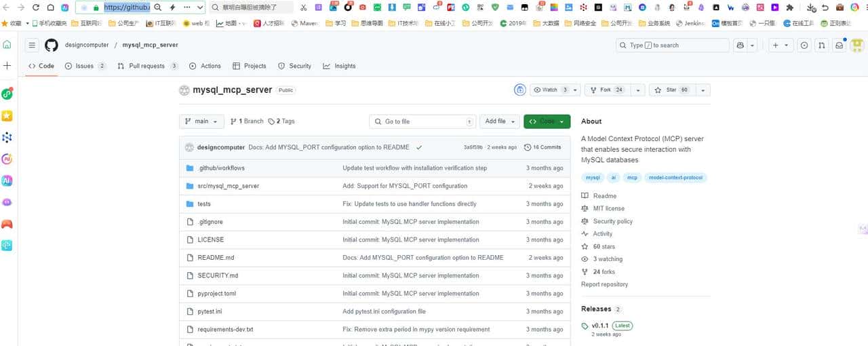The width and height of the screenshot is (868, 346).
Task: Switch to the Code tab
Action: (41, 66)
